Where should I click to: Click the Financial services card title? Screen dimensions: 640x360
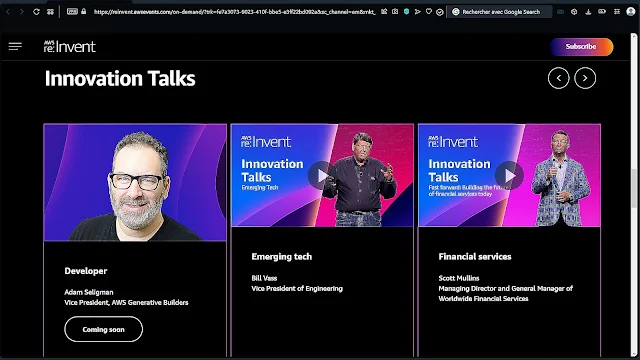[475, 257]
